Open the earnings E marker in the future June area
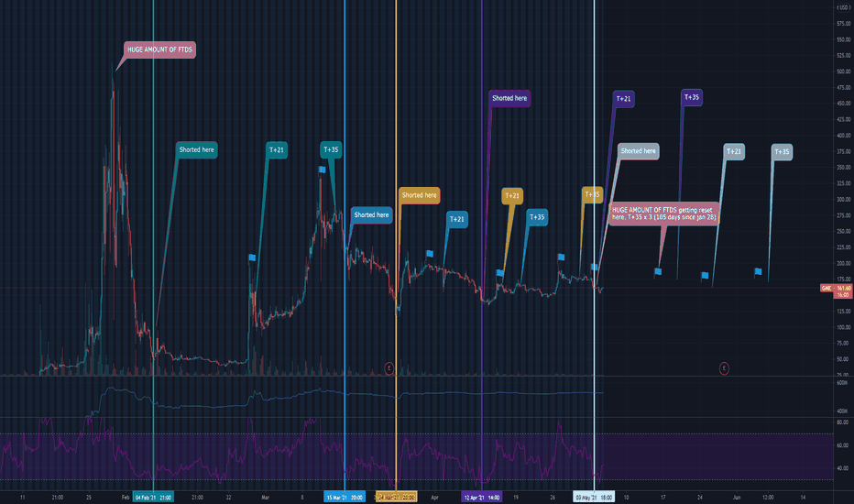The height and width of the screenshot is (504, 854). [724, 368]
